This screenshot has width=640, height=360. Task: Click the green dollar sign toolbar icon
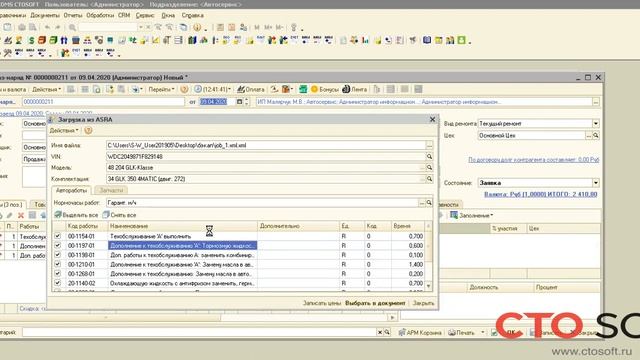pyautogui.click(x=31, y=40)
